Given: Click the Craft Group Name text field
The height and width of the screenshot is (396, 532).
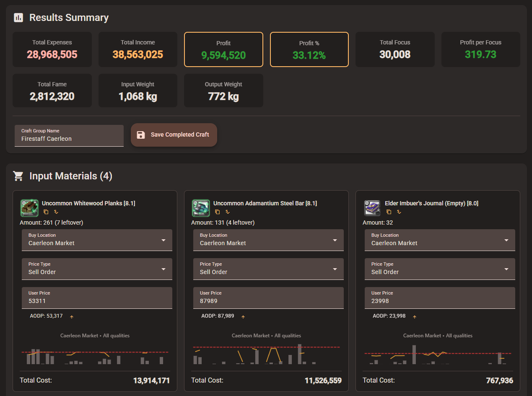Looking at the screenshot, I should pos(69,136).
